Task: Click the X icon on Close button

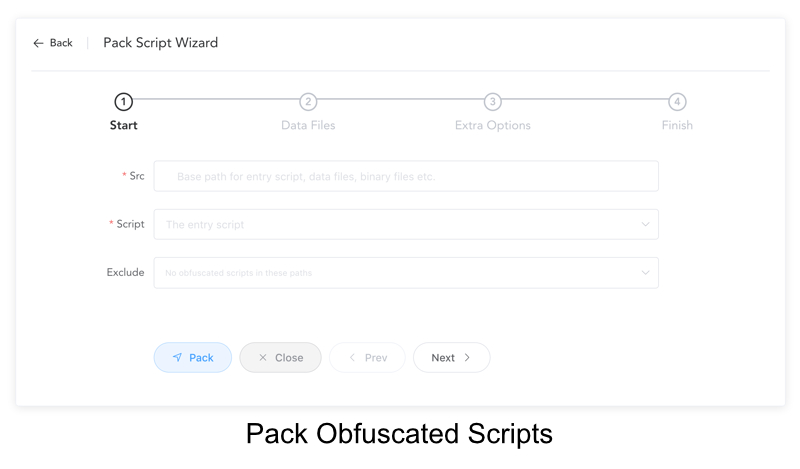Action: coord(263,357)
